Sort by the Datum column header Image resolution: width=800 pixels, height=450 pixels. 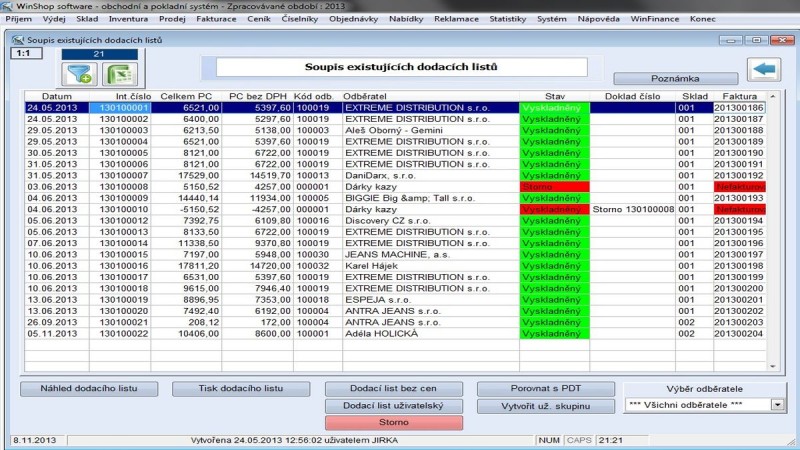click(56, 96)
